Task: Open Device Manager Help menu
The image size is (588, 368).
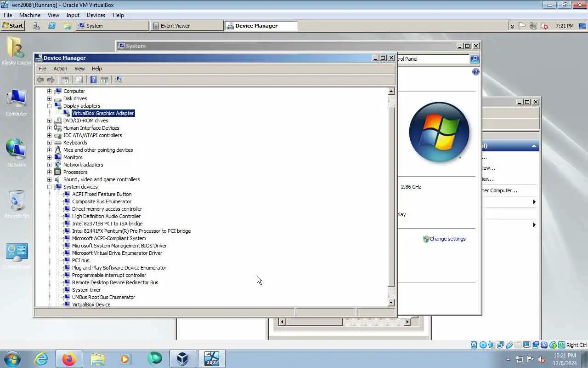Action: click(x=96, y=69)
